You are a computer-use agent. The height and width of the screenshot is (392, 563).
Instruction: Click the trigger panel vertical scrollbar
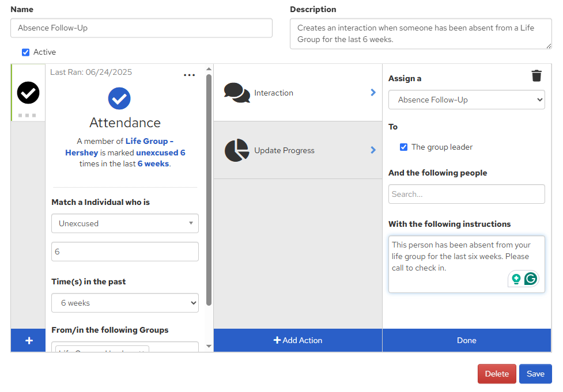(x=209, y=190)
